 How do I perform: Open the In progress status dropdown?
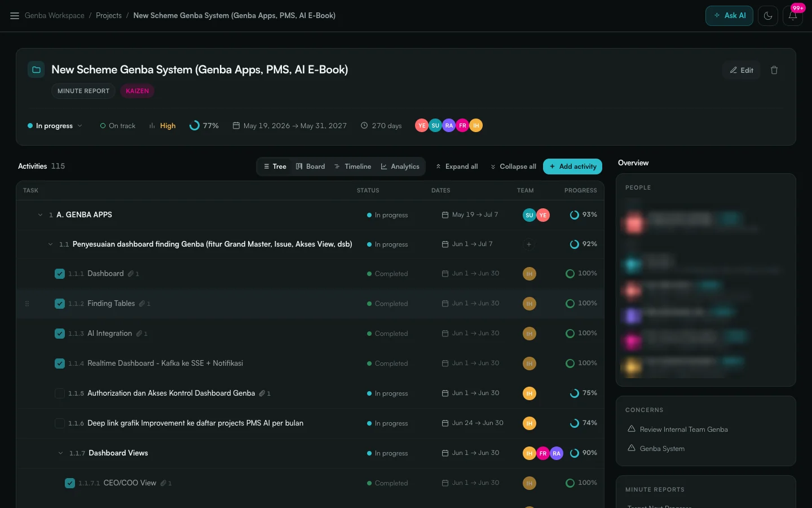point(55,126)
